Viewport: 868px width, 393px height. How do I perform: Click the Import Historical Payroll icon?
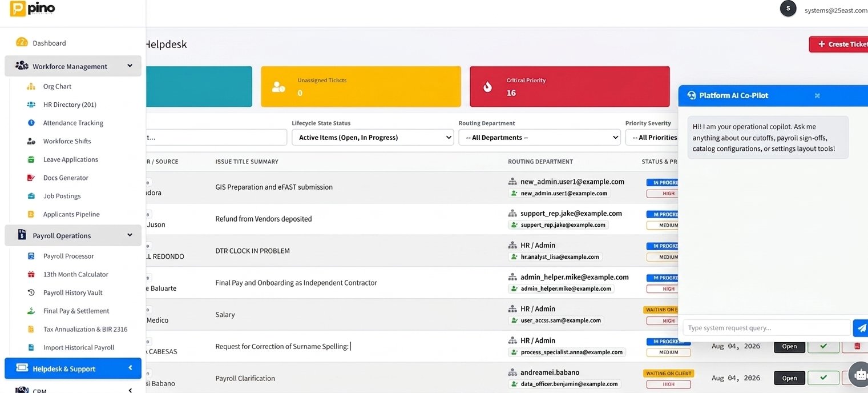[31, 347]
